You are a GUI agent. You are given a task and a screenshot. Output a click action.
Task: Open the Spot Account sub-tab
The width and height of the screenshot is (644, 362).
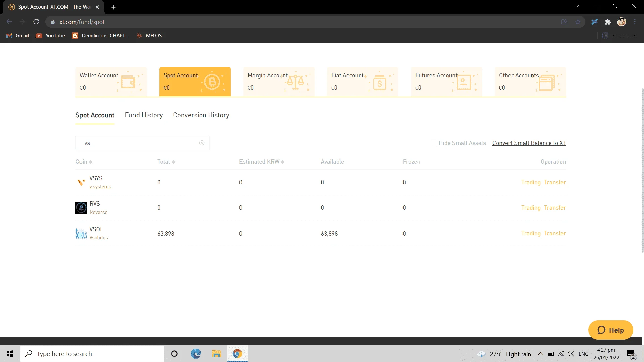click(95, 115)
